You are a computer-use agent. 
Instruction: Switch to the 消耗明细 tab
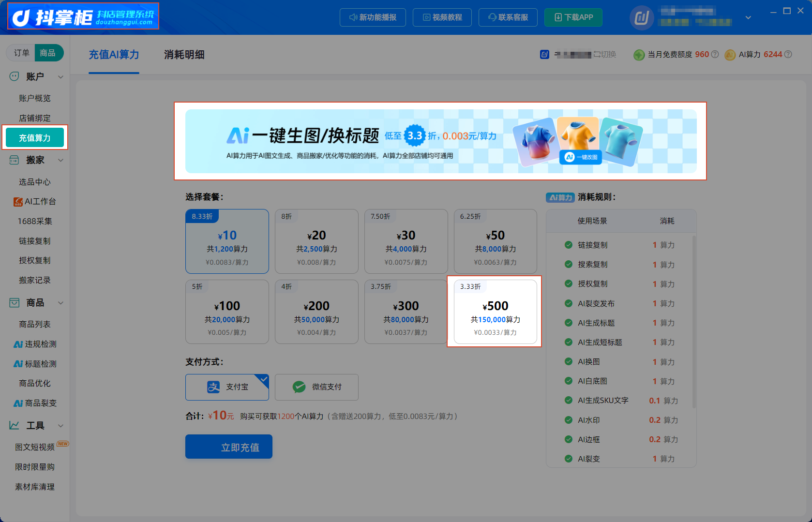coord(184,55)
